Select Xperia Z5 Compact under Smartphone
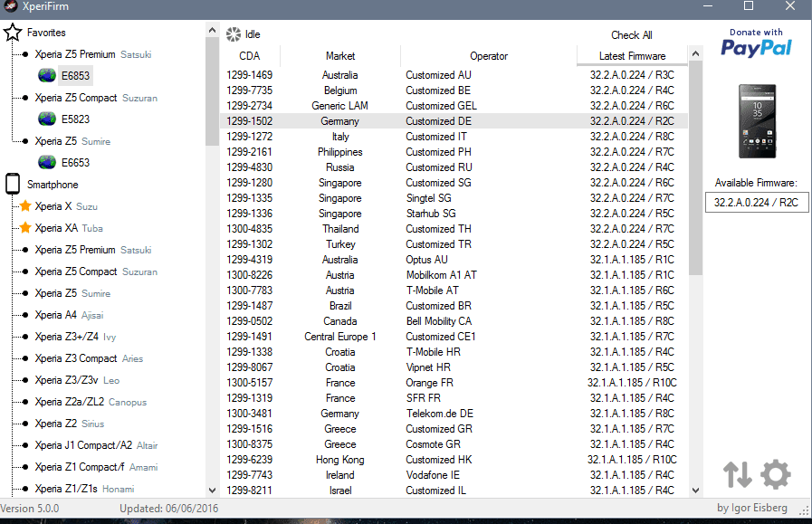Viewport: 812px width, 524px height. 96,272
